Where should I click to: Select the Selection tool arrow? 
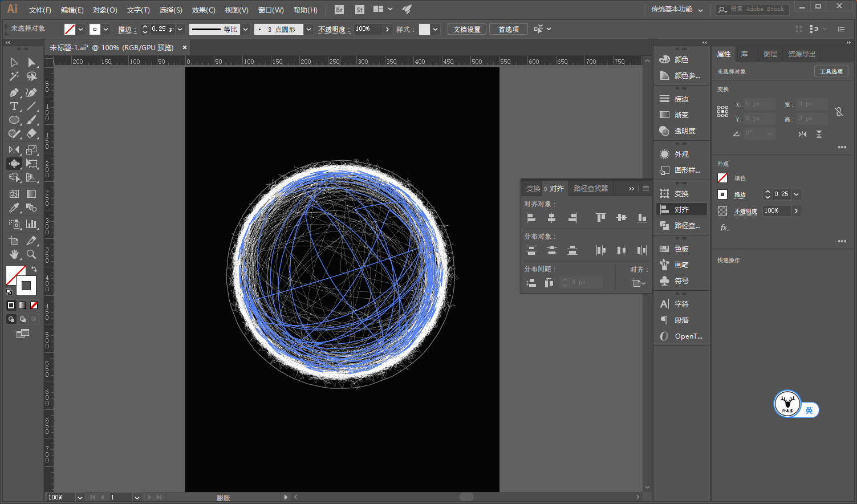click(14, 62)
